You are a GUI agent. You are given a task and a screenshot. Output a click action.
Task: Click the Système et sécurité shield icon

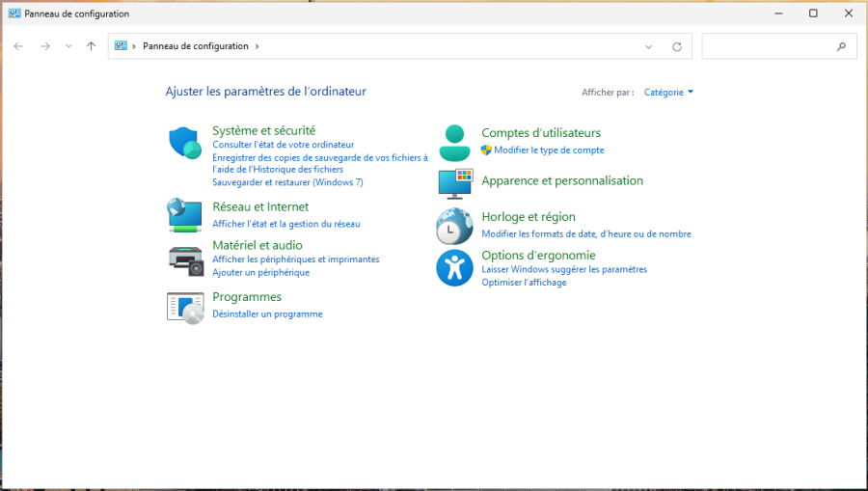(184, 143)
